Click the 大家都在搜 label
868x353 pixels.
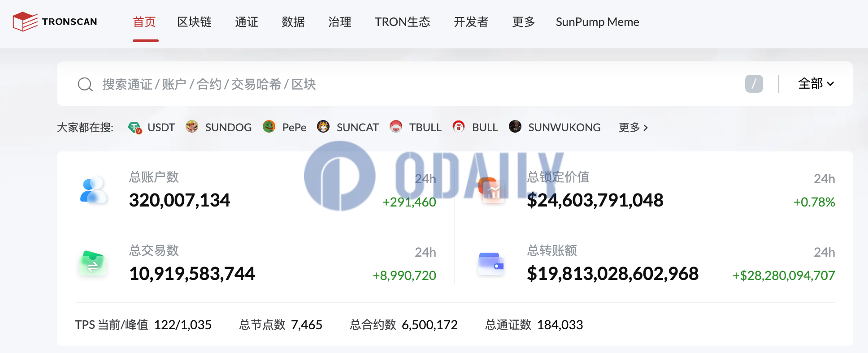(85, 128)
